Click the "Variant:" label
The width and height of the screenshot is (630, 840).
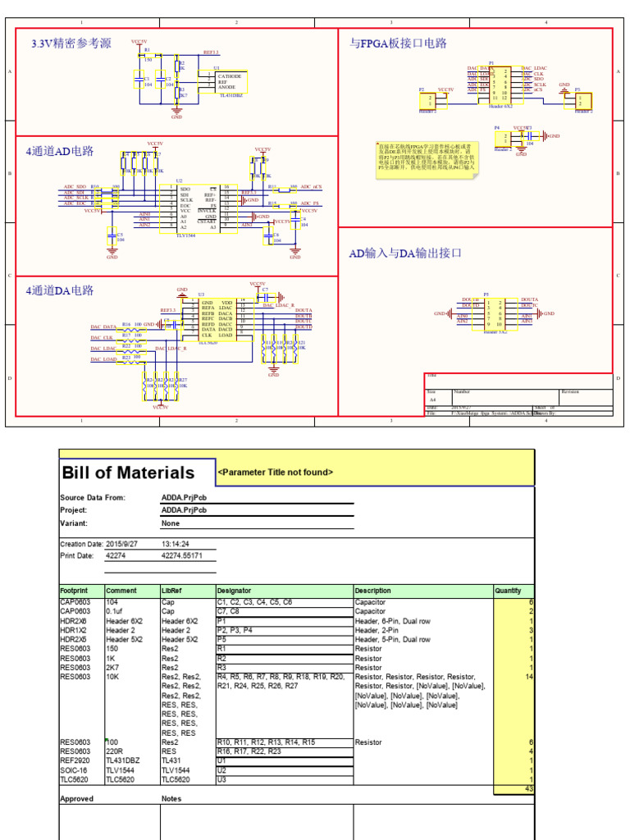pyautogui.click(x=73, y=523)
